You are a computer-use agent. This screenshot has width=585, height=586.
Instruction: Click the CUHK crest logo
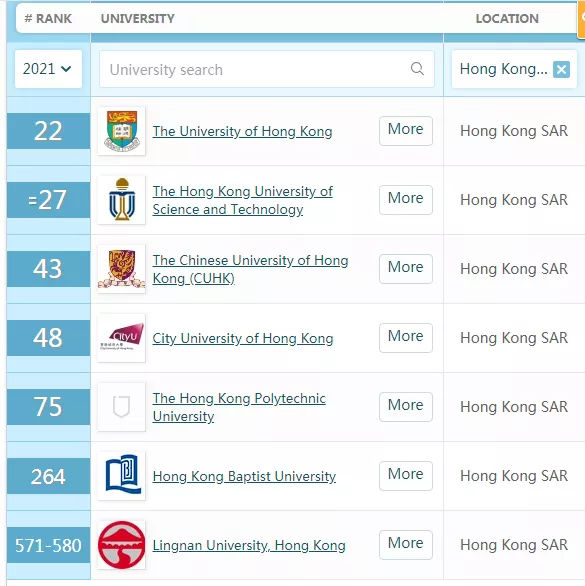pyautogui.click(x=121, y=269)
